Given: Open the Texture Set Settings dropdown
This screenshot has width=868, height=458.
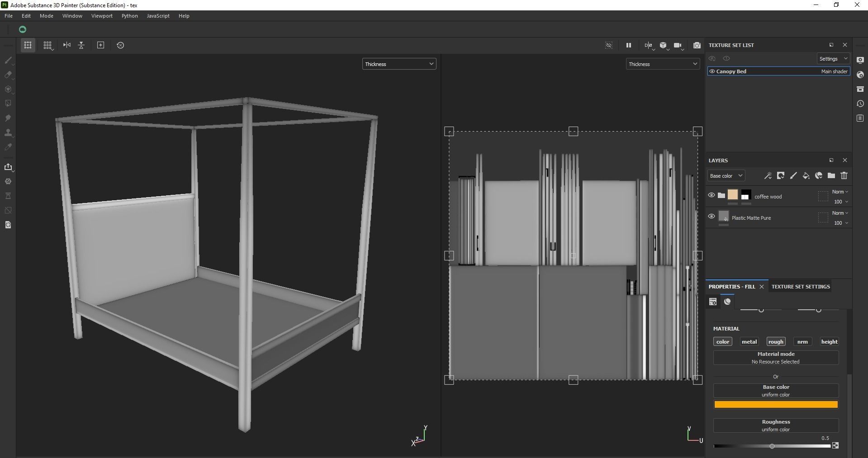Looking at the screenshot, I should pyautogui.click(x=833, y=59).
